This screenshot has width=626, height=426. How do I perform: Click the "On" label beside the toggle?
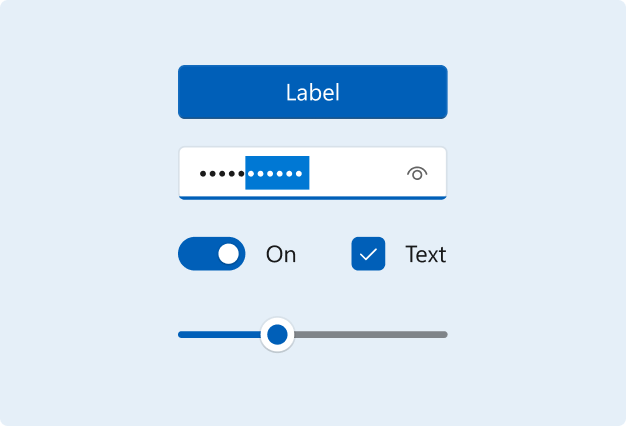[x=281, y=254]
